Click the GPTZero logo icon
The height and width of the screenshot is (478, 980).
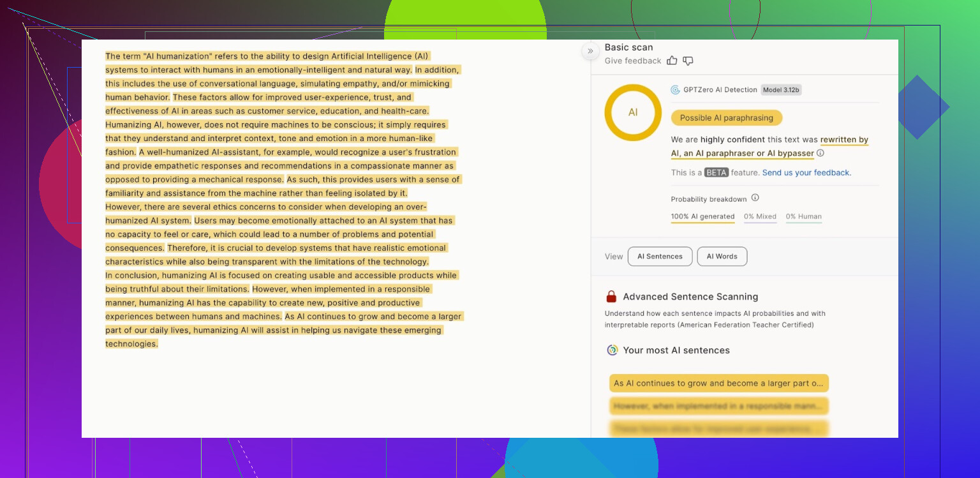(675, 90)
